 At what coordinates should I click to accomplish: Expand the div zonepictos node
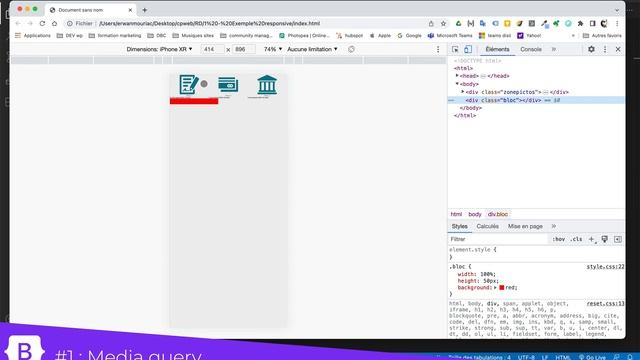pos(463,92)
